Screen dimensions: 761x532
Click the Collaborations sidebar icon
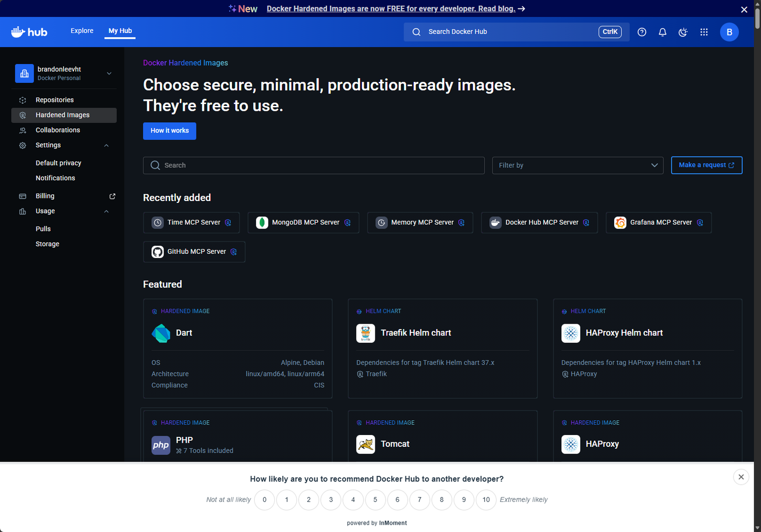point(23,131)
